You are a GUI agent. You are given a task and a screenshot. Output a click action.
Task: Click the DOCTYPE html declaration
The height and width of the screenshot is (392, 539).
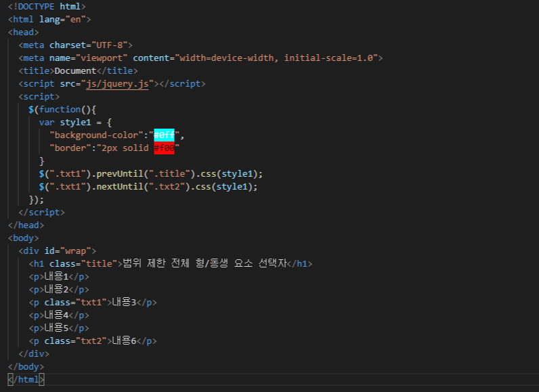coord(47,7)
